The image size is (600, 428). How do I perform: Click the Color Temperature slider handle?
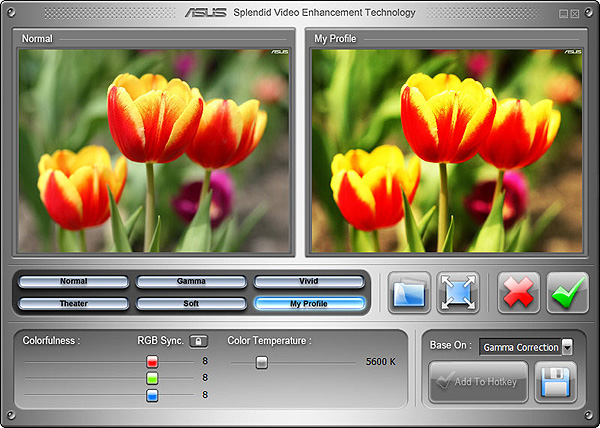pyautogui.click(x=262, y=362)
